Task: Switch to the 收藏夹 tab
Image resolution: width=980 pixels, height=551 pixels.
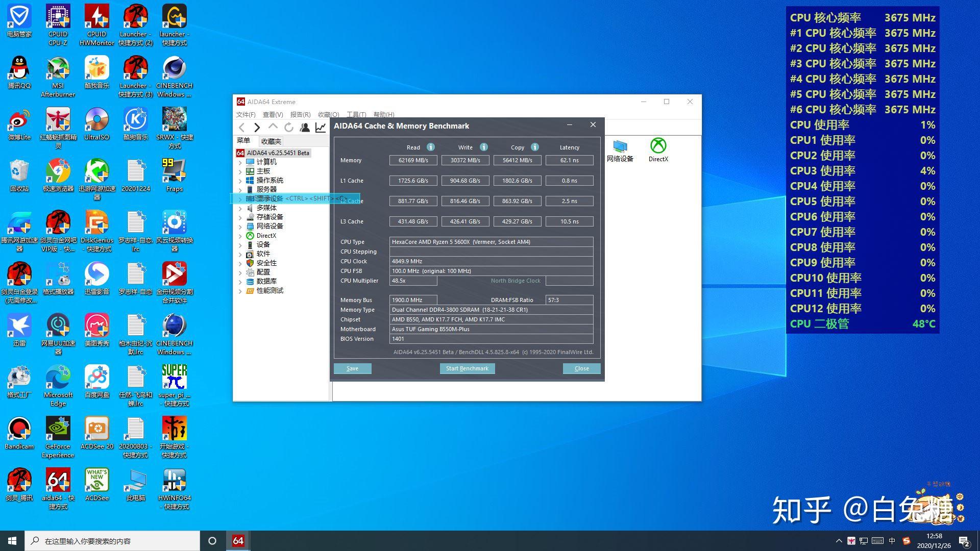Action: click(271, 141)
